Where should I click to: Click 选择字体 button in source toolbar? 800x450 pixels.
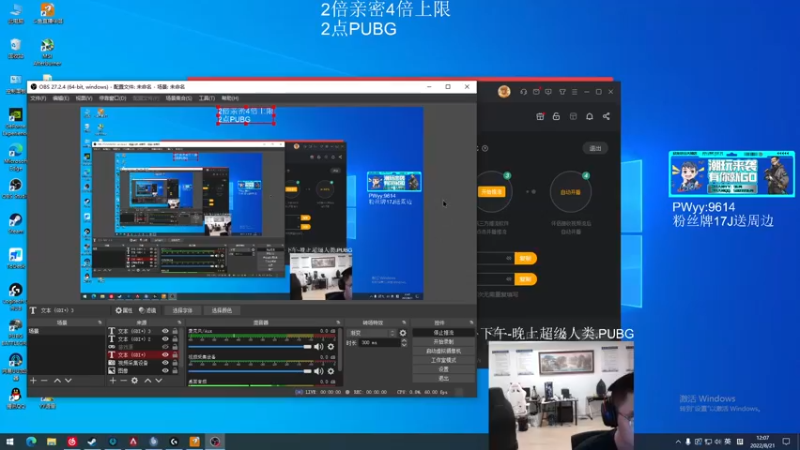coord(182,310)
